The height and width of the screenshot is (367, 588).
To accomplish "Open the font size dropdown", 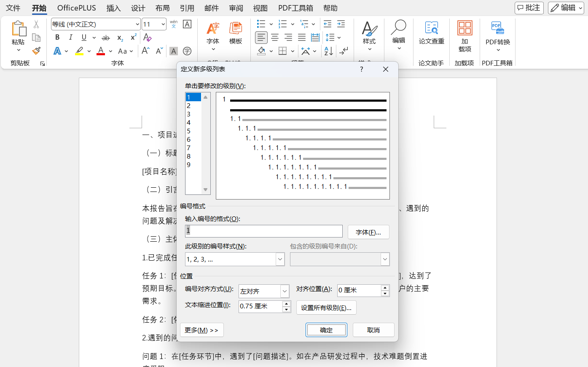I will point(163,24).
